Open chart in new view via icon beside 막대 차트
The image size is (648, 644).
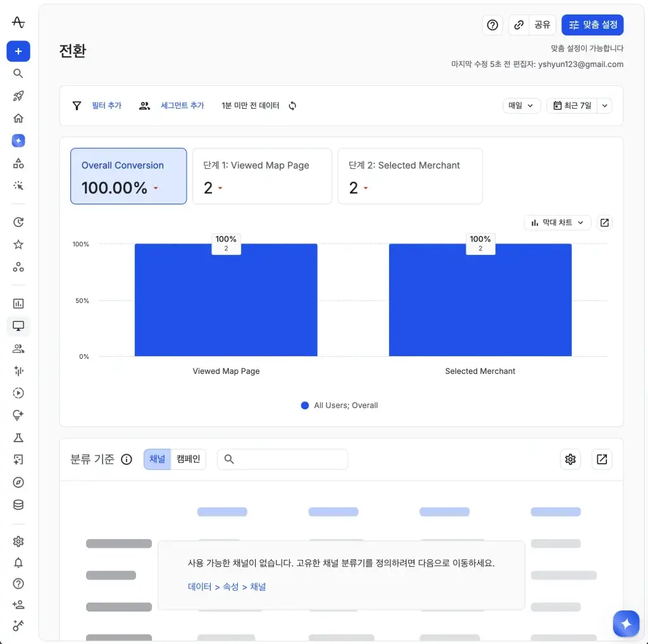[x=604, y=223]
